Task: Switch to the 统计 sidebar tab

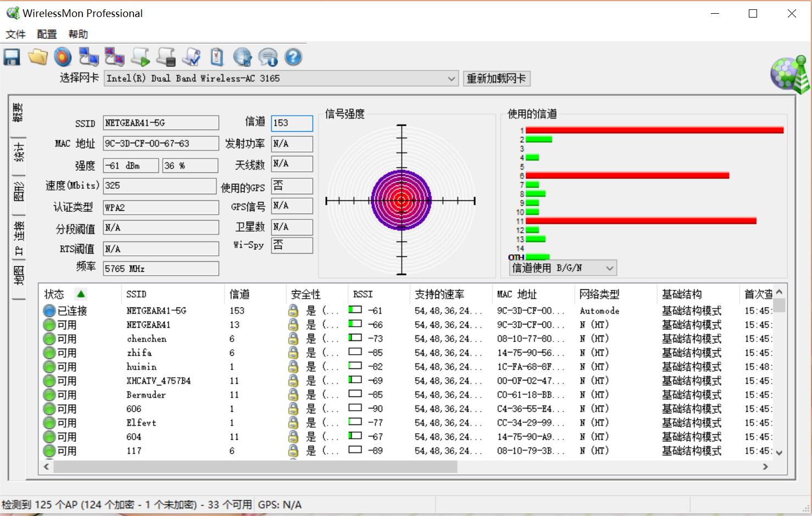Action: 18,154
